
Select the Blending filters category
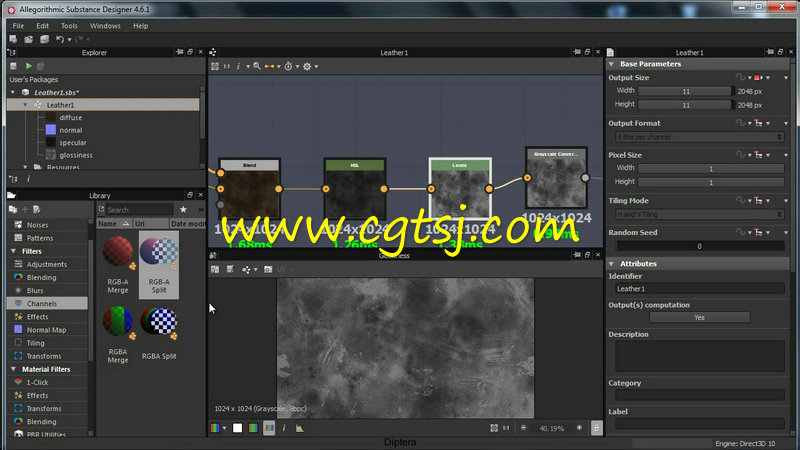click(47, 278)
